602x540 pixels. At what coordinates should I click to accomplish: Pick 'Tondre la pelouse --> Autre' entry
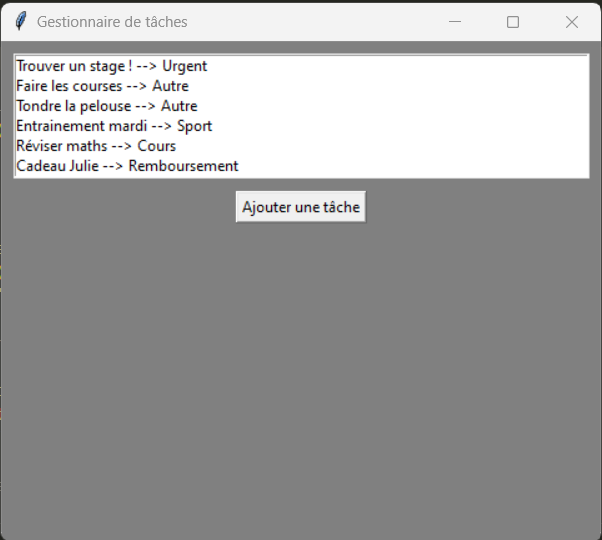[301, 106]
